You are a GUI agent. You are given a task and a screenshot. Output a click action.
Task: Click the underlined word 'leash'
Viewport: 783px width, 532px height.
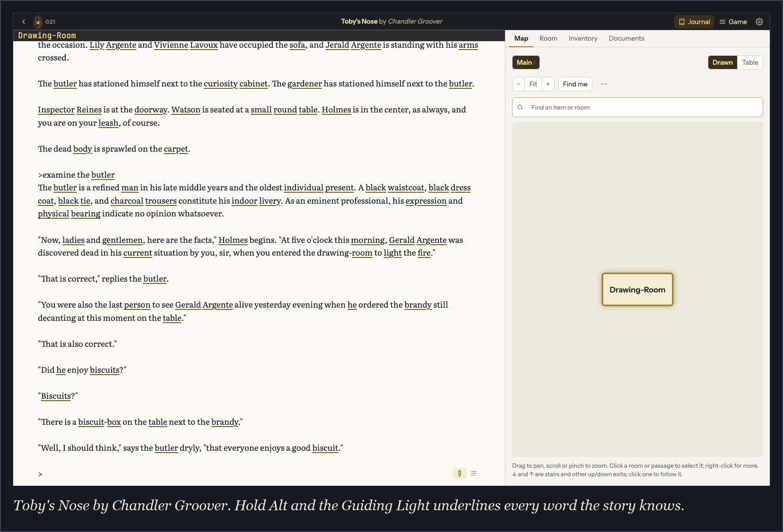tap(108, 123)
